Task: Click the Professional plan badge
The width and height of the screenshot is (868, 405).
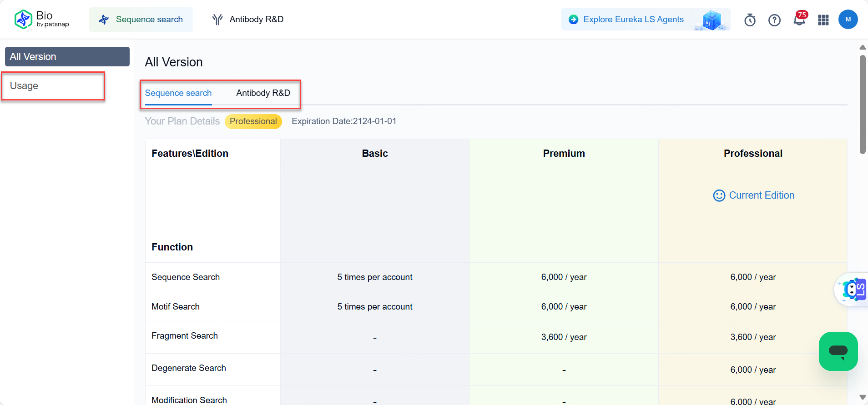Action: pyautogui.click(x=253, y=121)
